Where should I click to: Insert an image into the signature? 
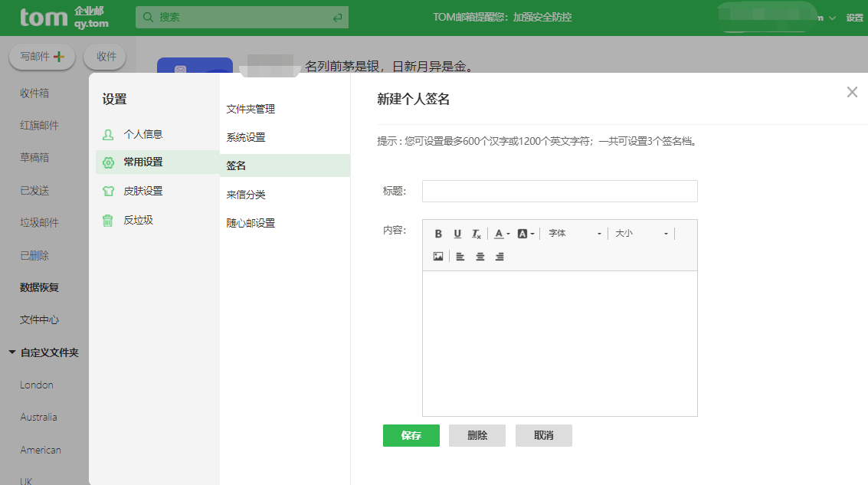click(x=438, y=257)
